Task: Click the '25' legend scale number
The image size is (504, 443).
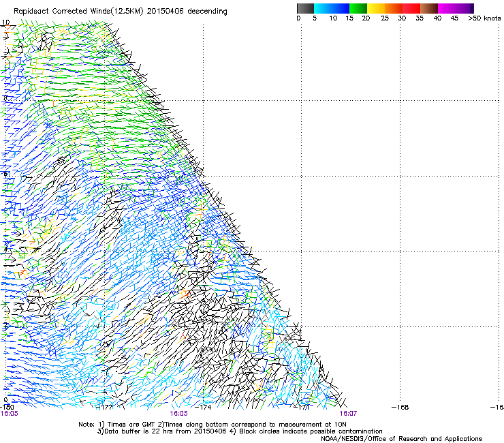Action: point(385,18)
